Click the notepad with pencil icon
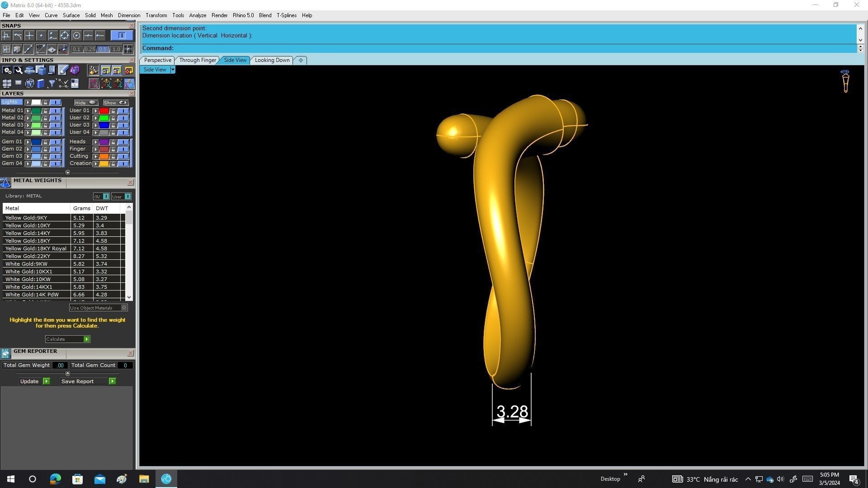The image size is (868, 488). click(63, 70)
